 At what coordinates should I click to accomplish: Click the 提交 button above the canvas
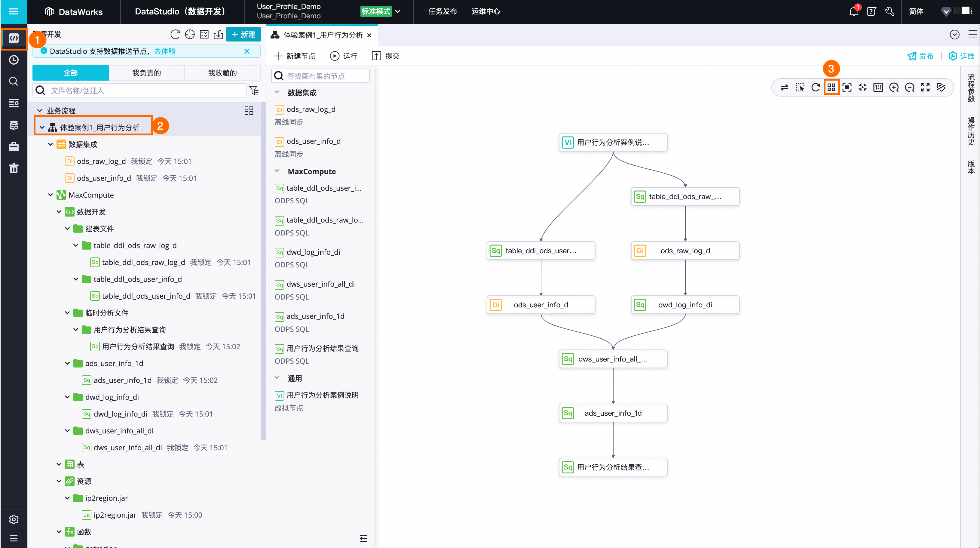[x=386, y=56]
